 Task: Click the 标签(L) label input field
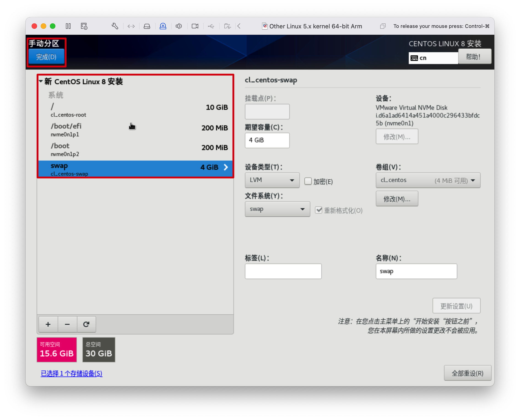(x=283, y=271)
